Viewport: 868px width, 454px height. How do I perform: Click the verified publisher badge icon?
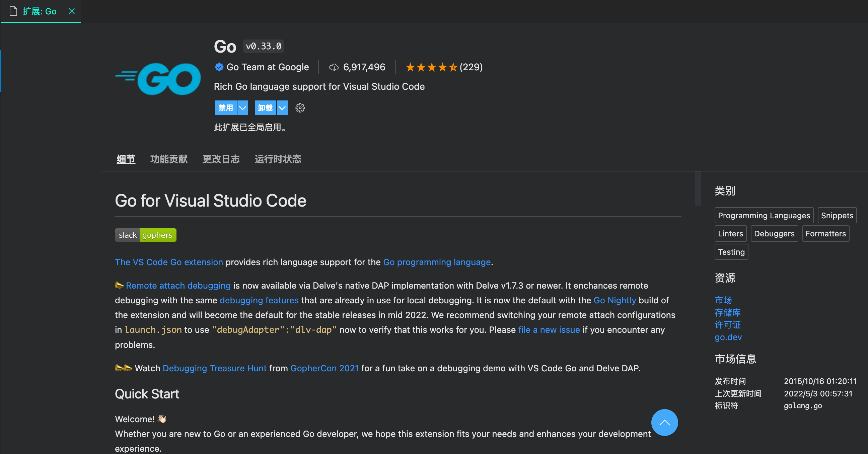click(219, 67)
